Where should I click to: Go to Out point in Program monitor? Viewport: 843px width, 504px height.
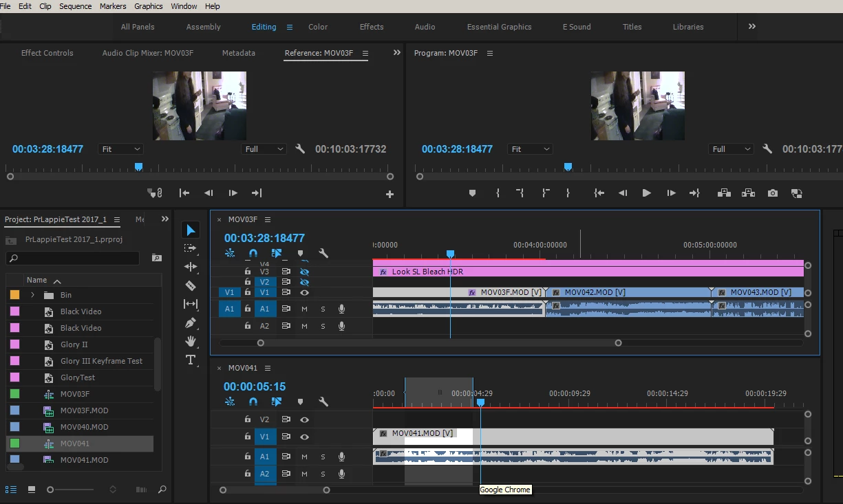(x=694, y=193)
